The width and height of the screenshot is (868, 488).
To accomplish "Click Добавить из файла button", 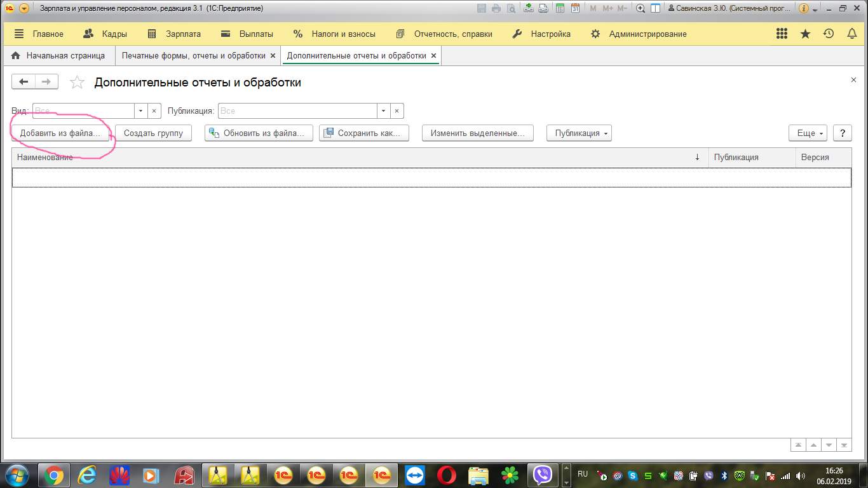I will (x=60, y=133).
